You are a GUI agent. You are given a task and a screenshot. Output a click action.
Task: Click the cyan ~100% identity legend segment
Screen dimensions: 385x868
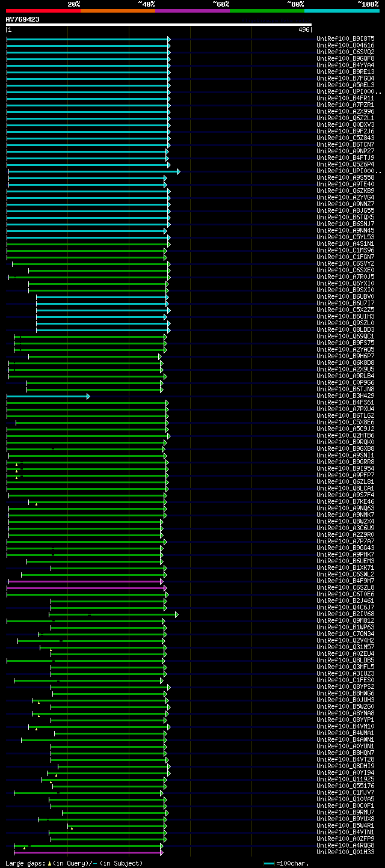point(342,10)
